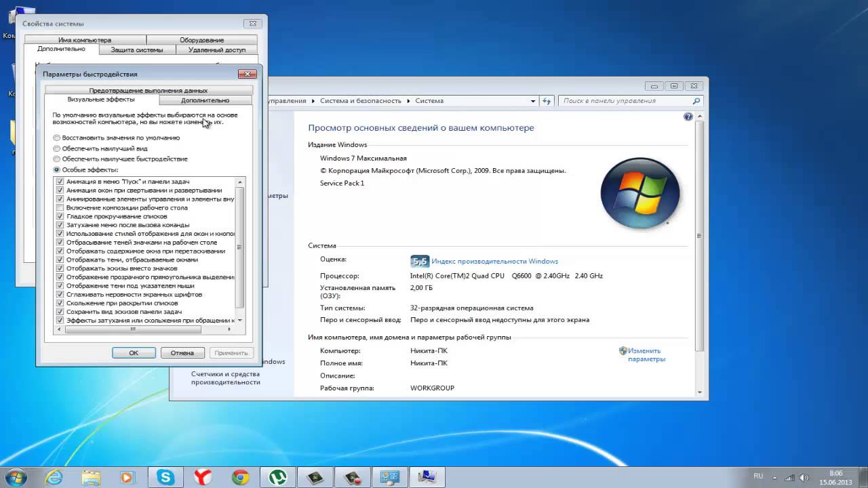
Task: Click the refresh arrows beside address bar
Action: 547,101
